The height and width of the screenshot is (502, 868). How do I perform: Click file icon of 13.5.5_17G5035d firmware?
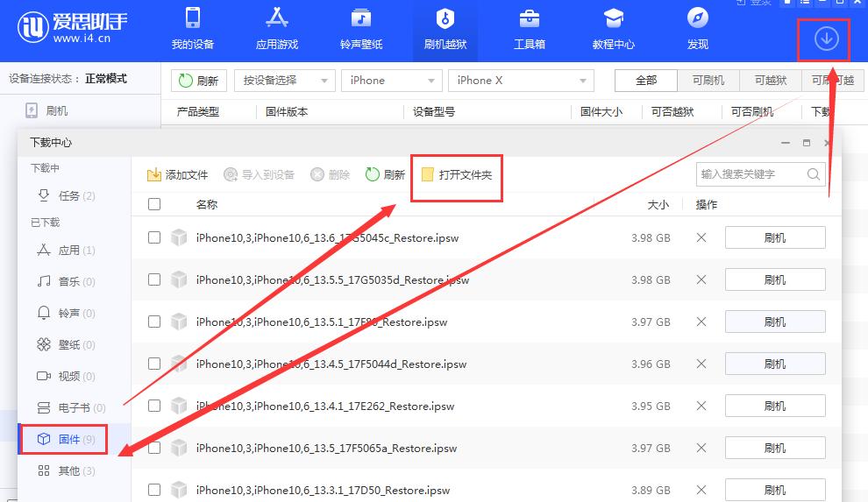pyautogui.click(x=179, y=279)
